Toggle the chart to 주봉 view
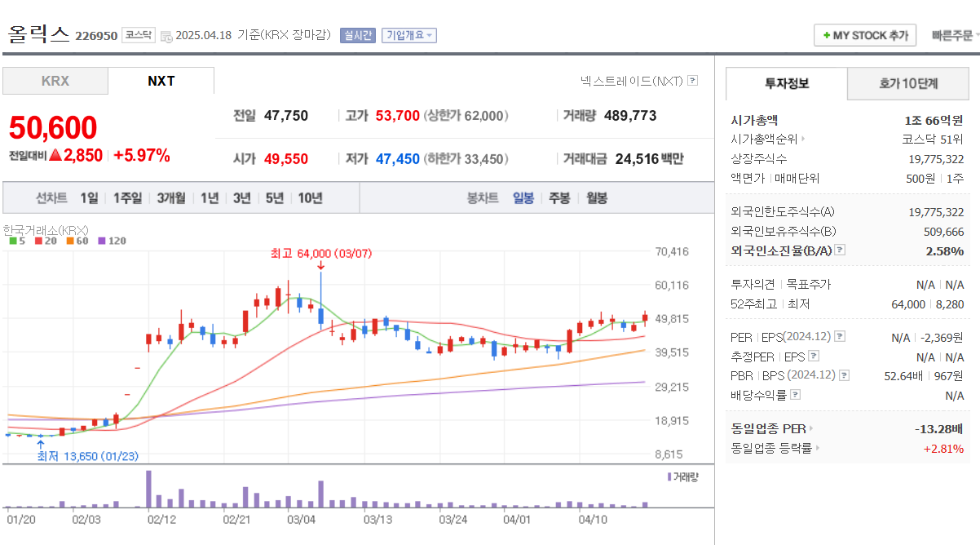Viewport: 980px width, 545px height. [x=558, y=197]
